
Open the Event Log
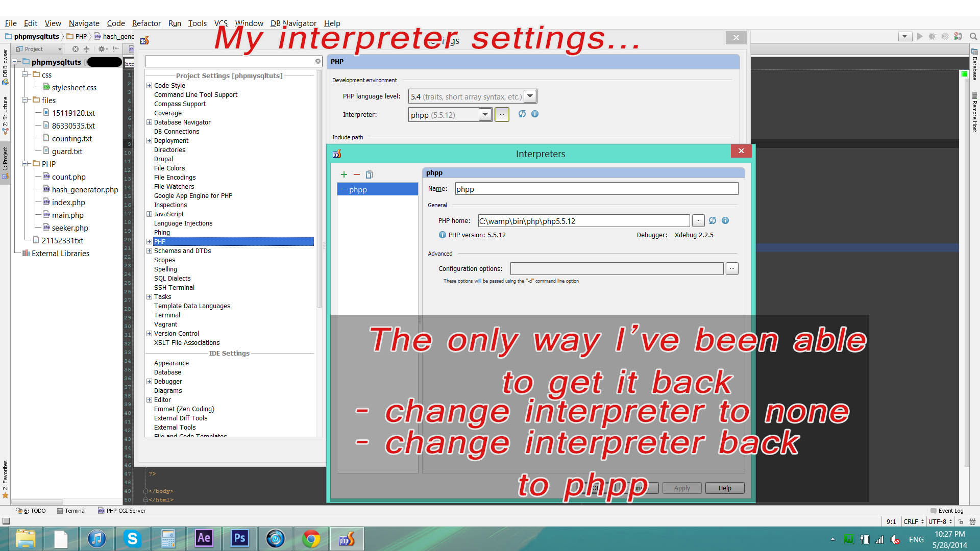click(947, 511)
